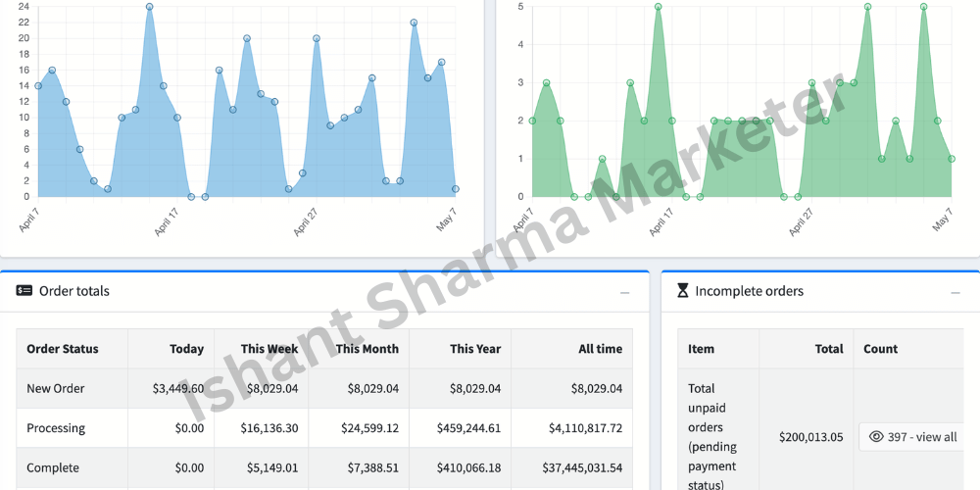
Task: Click the This Week column header
Action: click(x=269, y=349)
